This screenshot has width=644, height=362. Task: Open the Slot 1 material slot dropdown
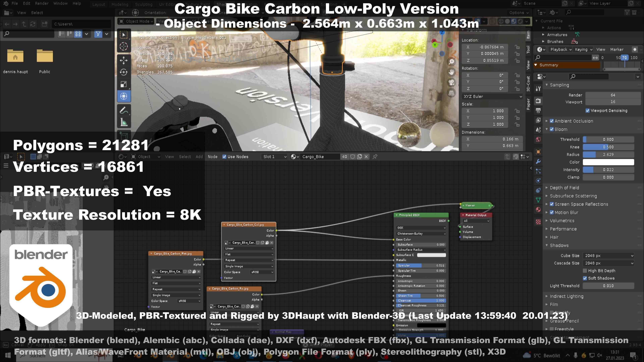(x=275, y=157)
